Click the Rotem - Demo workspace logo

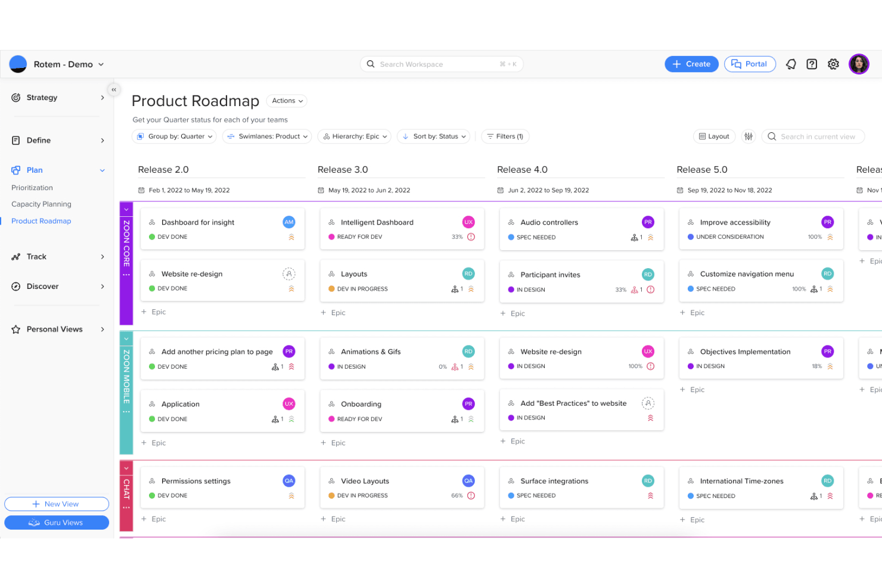pos(18,64)
